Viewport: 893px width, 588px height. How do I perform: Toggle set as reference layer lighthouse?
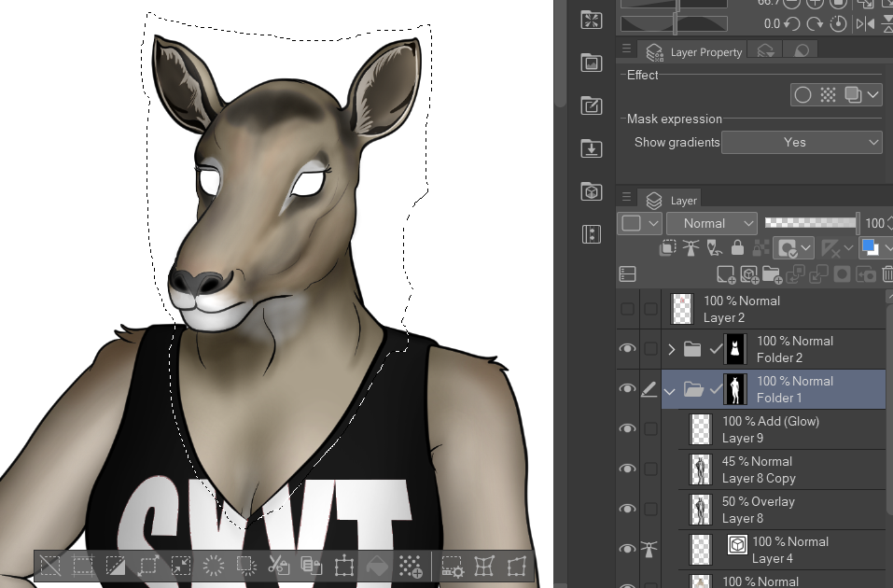[x=691, y=248]
